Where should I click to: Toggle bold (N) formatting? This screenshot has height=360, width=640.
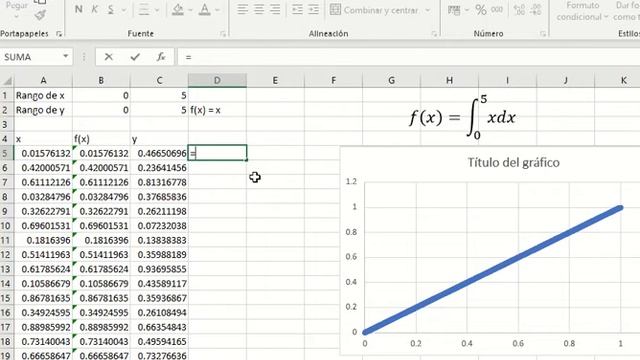[78, 9]
